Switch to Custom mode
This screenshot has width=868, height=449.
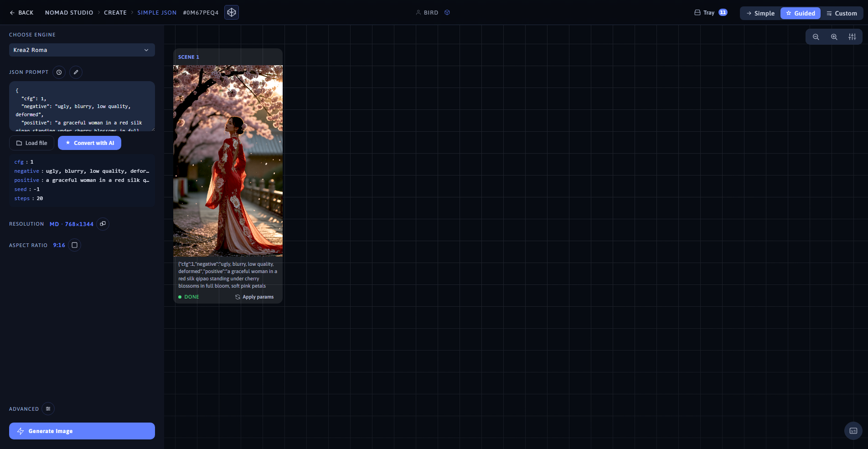pyautogui.click(x=842, y=13)
